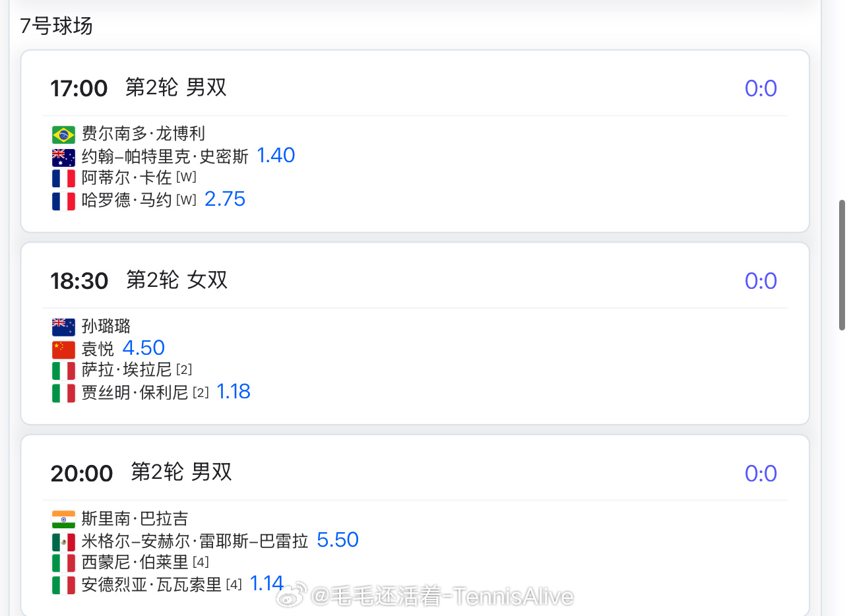Click the Brazil flag next to 费尔南多·龙博利

click(x=63, y=135)
